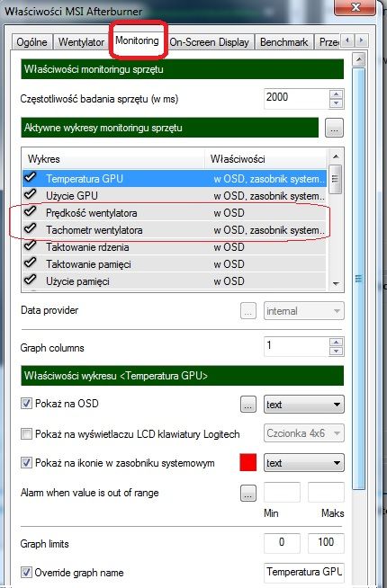Click the Graph columns value field

(x=296, y=346)
